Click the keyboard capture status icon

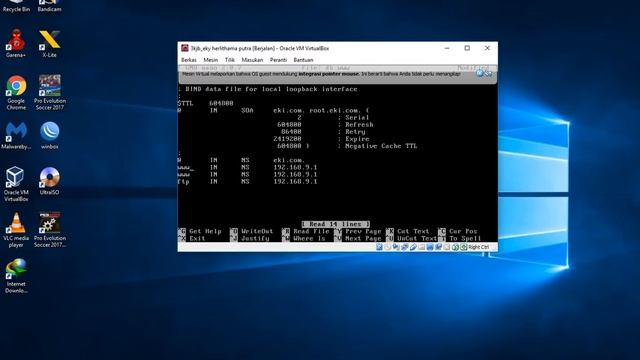point(464,247)
